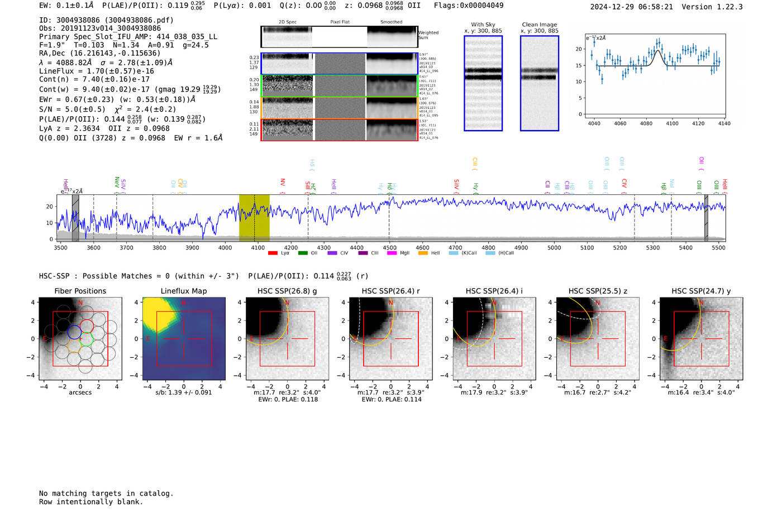Click the Clean Image CCD cutout
The height and width of the screenshot is (532, 782).
(x=540, y=83)
